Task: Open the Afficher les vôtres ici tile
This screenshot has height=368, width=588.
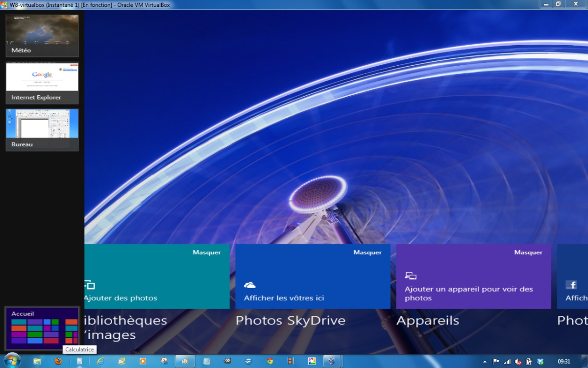Action: click(x=313, y=276)
